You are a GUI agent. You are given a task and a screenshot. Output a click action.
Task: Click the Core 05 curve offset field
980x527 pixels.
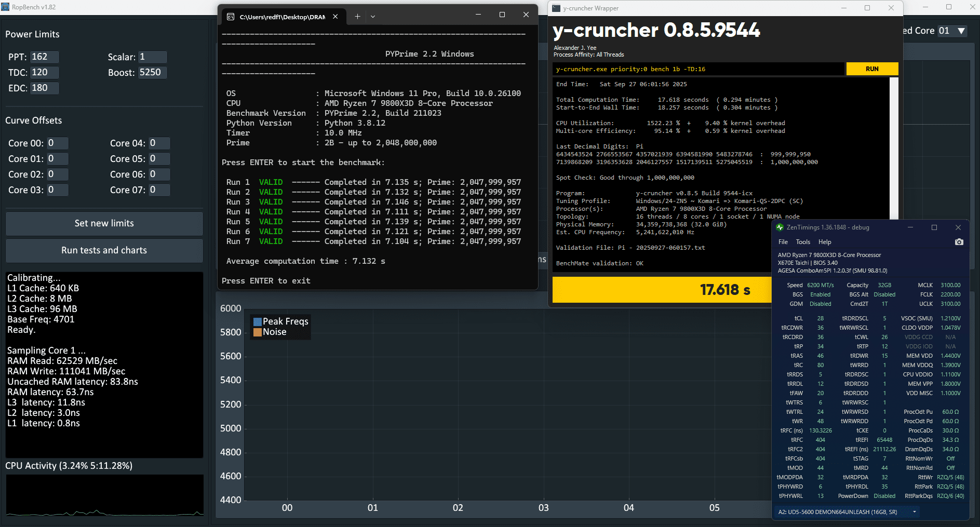coord(159,158)
